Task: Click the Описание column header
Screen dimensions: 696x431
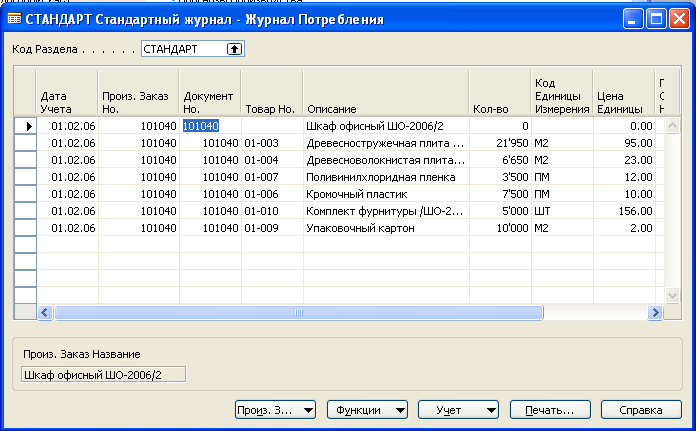Action: tap(386, 92)
